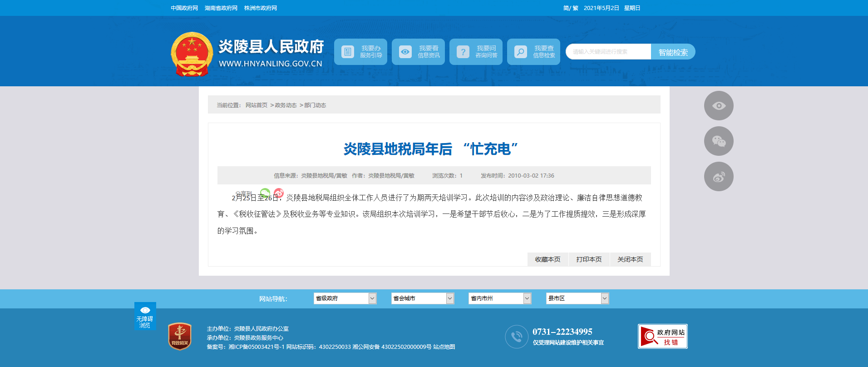Open 我要办 服务引导 menu

pyautogui.click(x=360, y=52)
